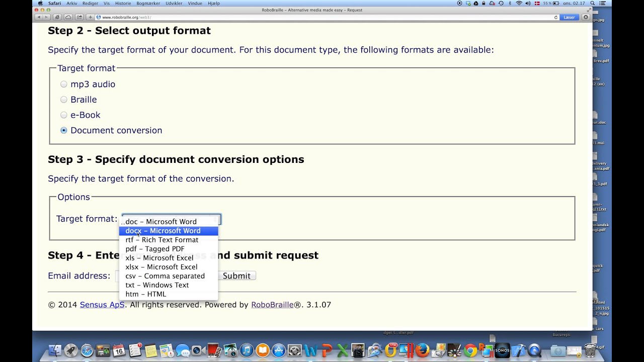The image size is (644, 362).
Task: Select txt – Windows Text option
Action: 169,285
